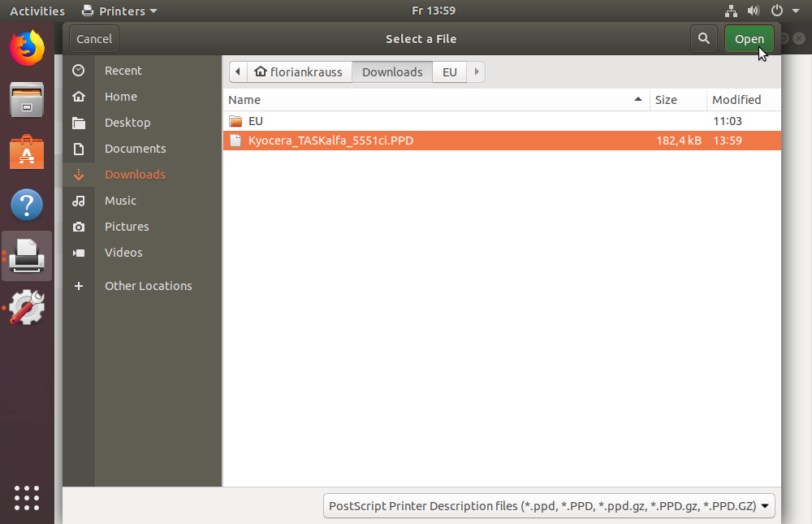Click the Printers icon in dock
The width and height of the screenshot is (812, 524).
[28, 257]
